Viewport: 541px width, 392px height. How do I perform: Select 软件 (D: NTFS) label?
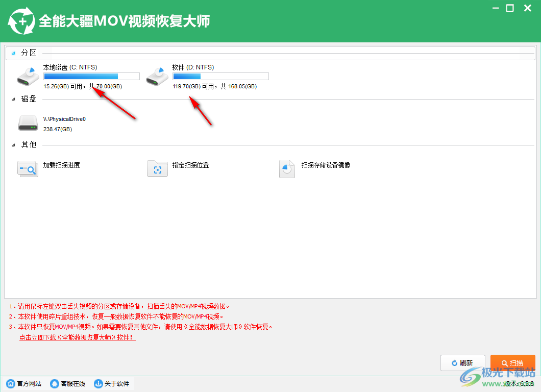(193, 67)
